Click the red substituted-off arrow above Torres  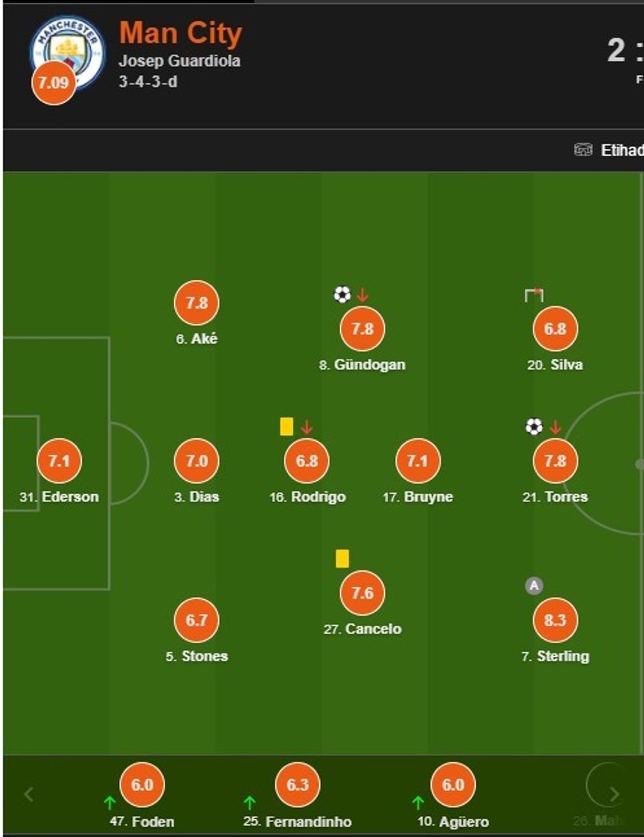[x=555, y=427]
